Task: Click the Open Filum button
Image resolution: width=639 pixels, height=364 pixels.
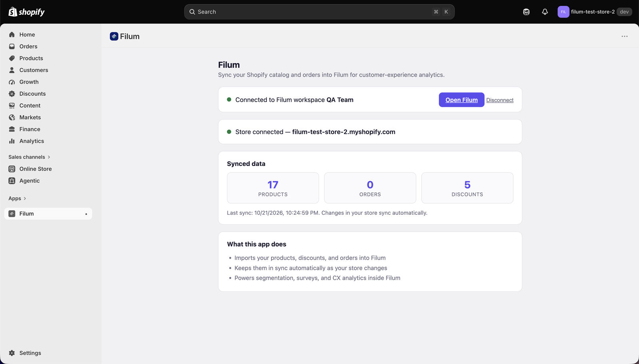Action: [x=462, y=100]
